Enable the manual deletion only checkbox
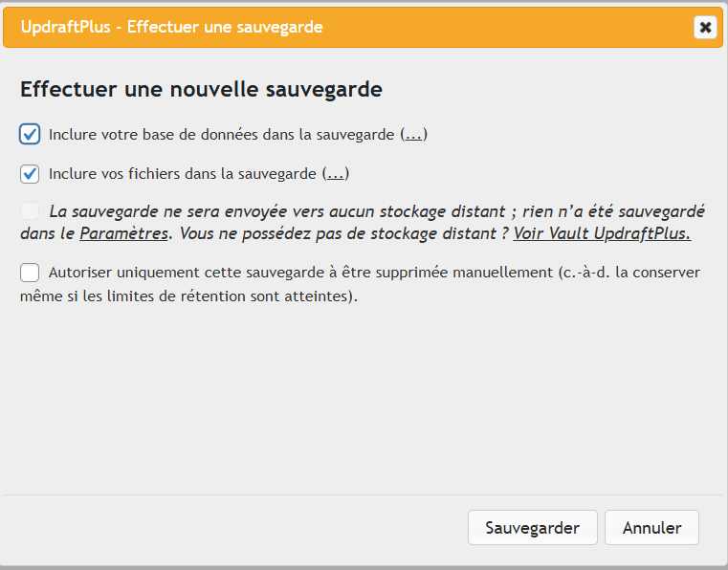 point(30,274)
